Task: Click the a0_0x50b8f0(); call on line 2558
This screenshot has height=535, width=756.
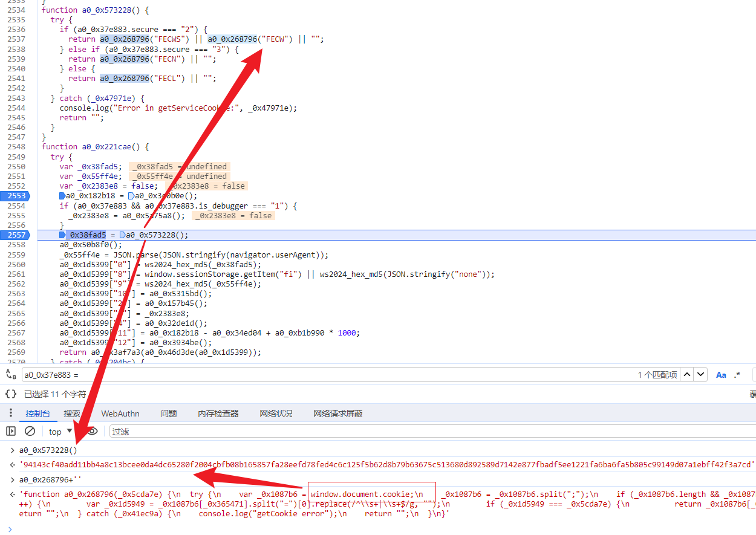Action: point(91,245)
